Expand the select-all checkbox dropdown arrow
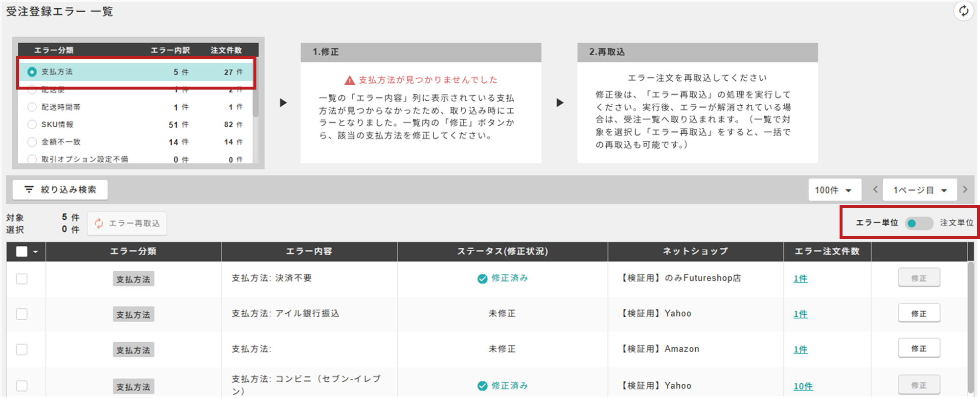Screen dimensions: 980x398 [36, 252]
